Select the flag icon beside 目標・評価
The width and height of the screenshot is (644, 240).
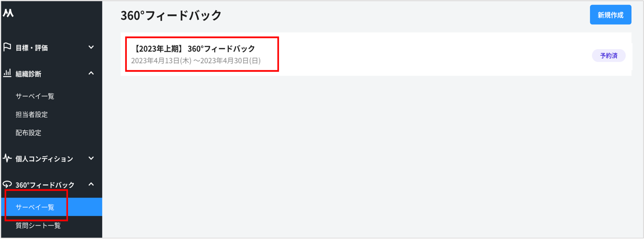7,47
